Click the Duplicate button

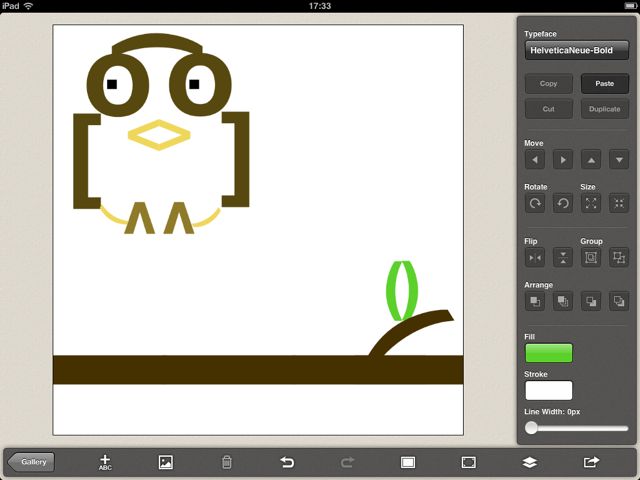pyautogui.click(x=604, y=109)
